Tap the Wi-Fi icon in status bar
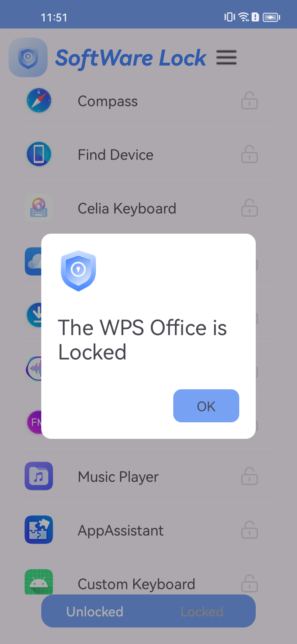Image resolution: width=297 pixels, height=644 pixels. pyautogui.click(x=244, y=17)
